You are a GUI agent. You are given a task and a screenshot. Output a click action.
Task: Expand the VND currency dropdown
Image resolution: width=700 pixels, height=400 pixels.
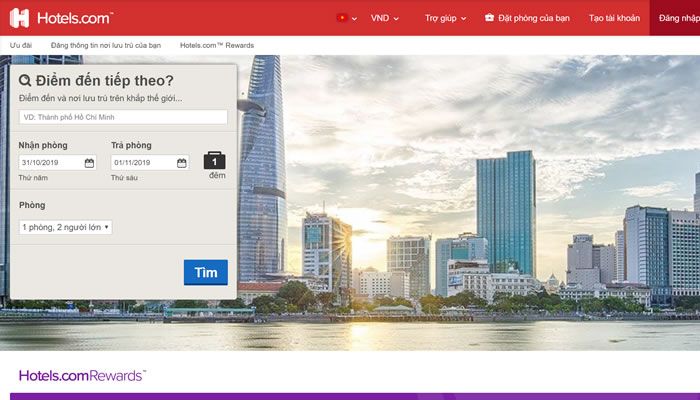tap(384, 18)
